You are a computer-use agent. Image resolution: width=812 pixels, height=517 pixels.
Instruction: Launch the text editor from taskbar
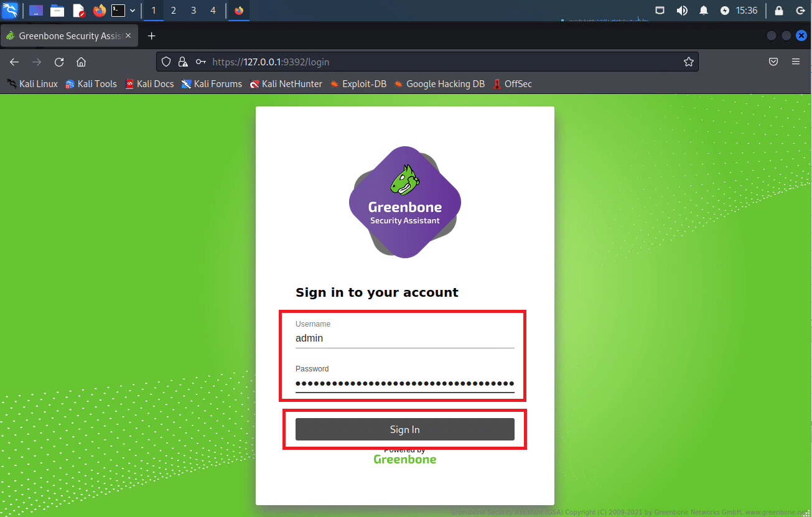[78, 11]
